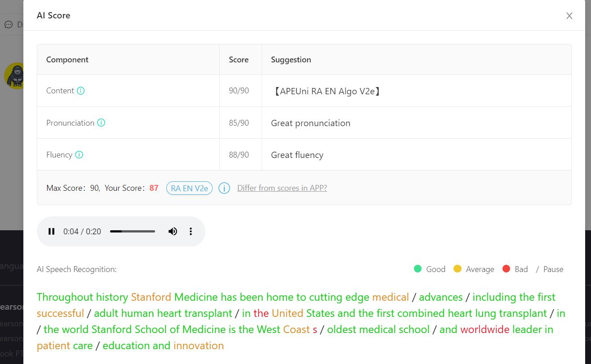591x364 pixels.
Task: Click the green Good legend dot
Action: 418,269
